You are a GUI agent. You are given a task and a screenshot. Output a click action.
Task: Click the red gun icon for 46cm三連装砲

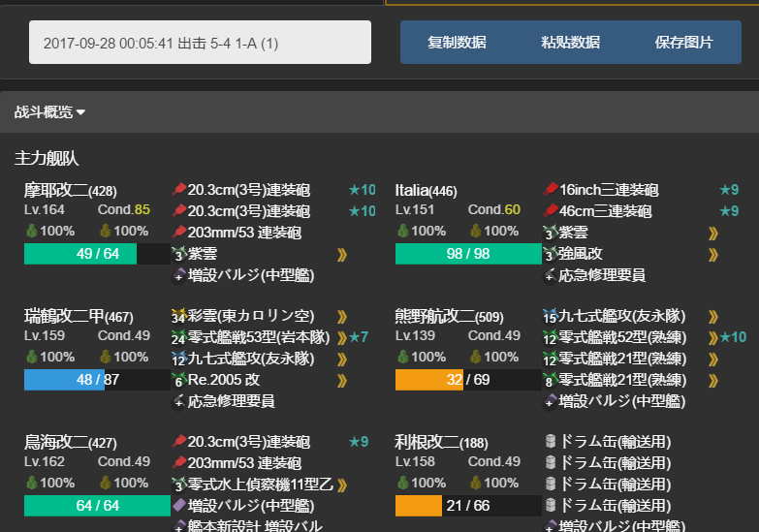click(551, 210)
